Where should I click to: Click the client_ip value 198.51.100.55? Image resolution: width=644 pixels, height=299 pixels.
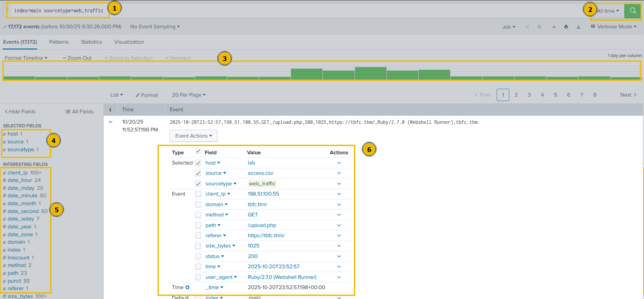pos(263,194)
